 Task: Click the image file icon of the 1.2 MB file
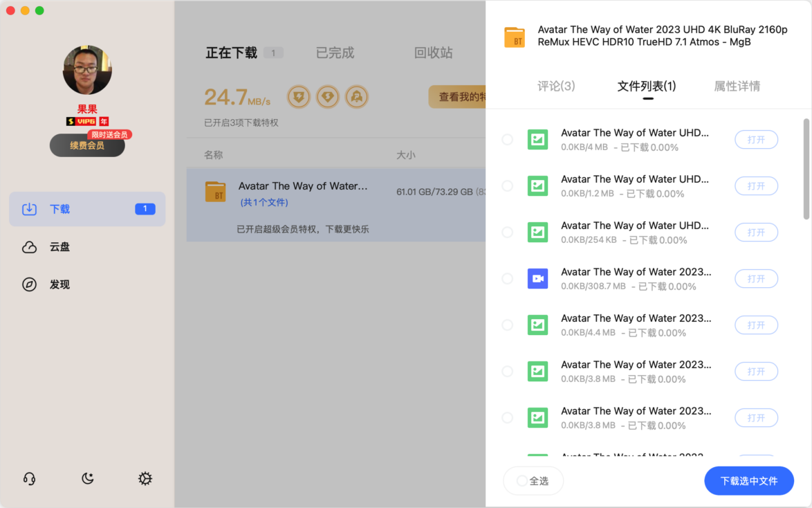[x=537, y=186]
